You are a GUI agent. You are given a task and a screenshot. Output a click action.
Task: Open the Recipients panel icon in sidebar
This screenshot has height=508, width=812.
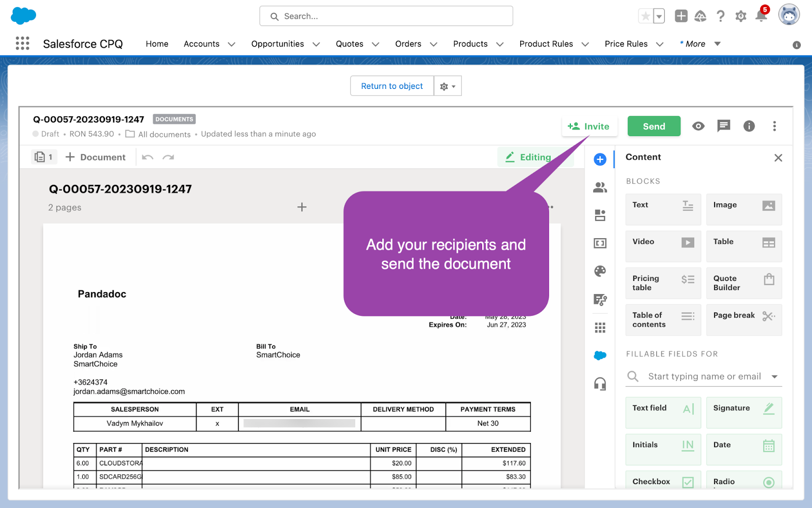click(x=600, y=187)
